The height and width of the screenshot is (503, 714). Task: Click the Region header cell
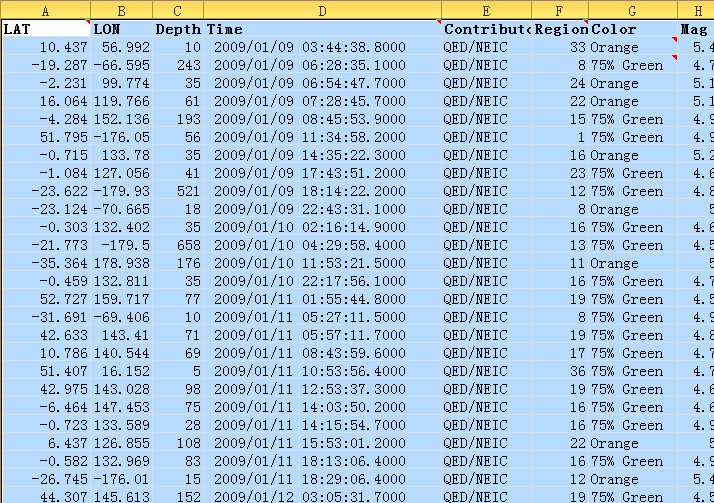560,29
